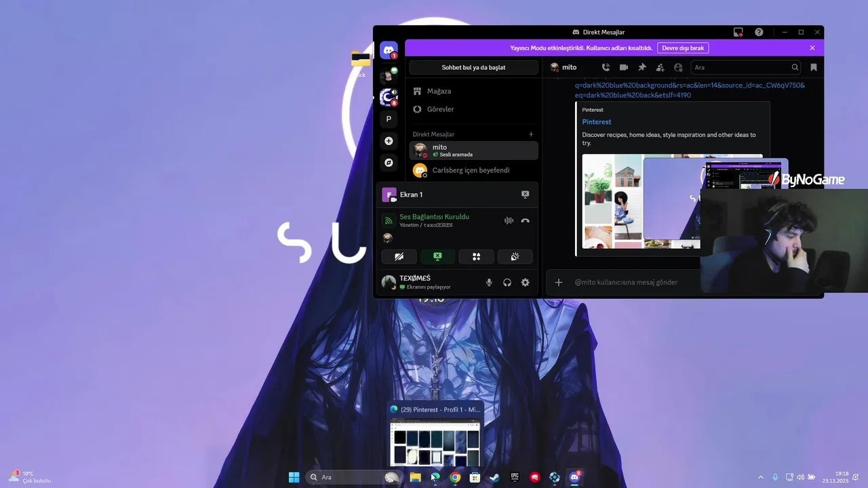
Task: Start video call with mito
Action: pos(623,67)
